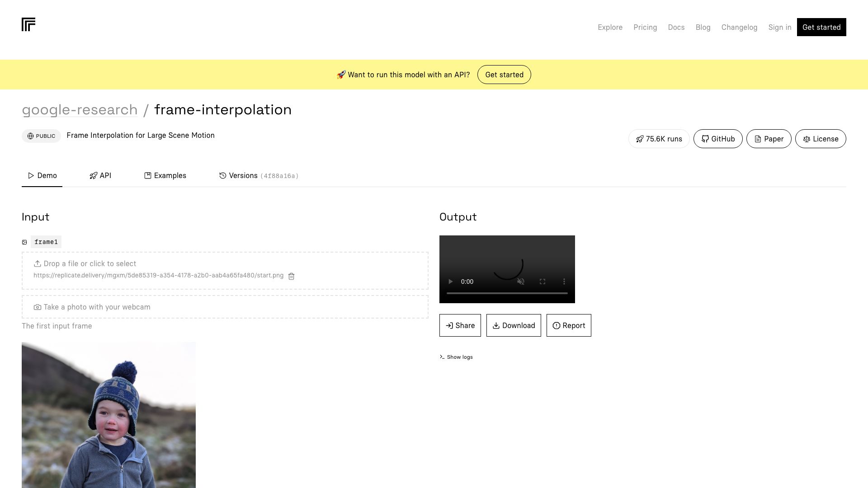This screenshot has width=868, height=488.
Task: Click the start.png delivery URL
Action: (158, 276)
